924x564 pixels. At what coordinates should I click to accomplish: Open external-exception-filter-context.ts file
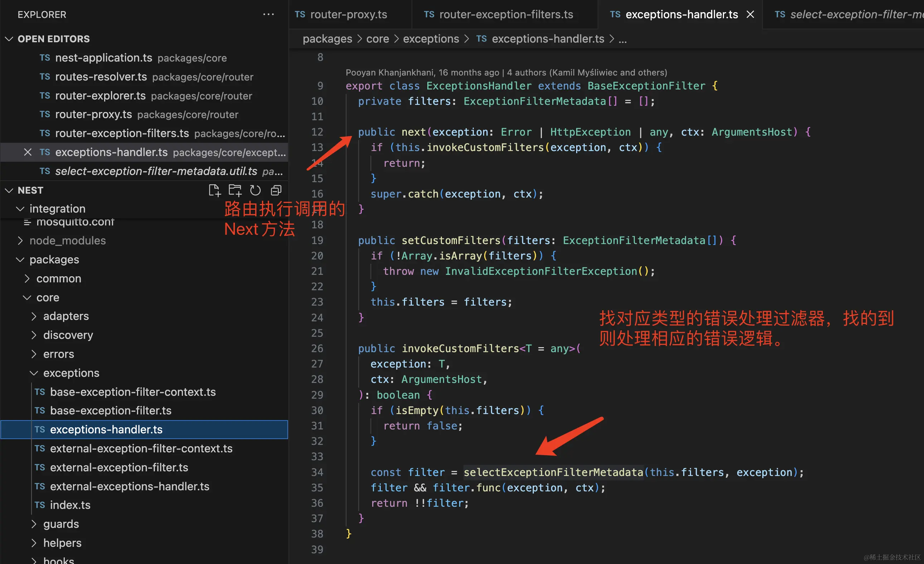144,448
